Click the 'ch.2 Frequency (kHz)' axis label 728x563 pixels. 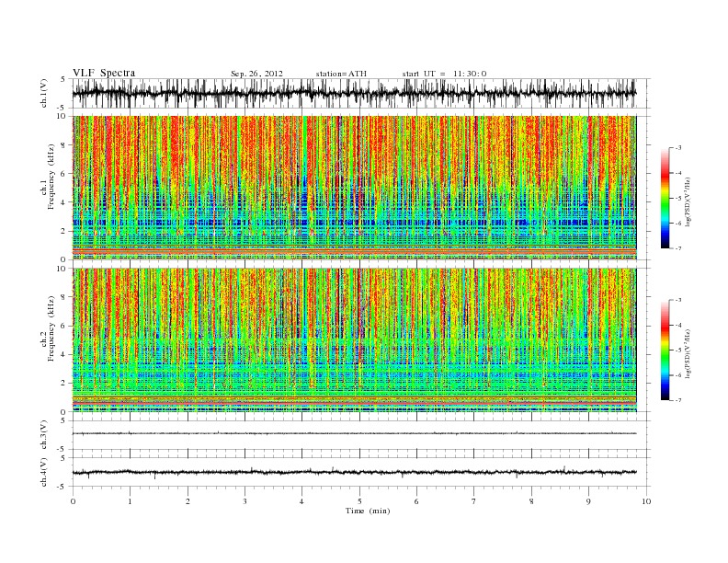47,328
